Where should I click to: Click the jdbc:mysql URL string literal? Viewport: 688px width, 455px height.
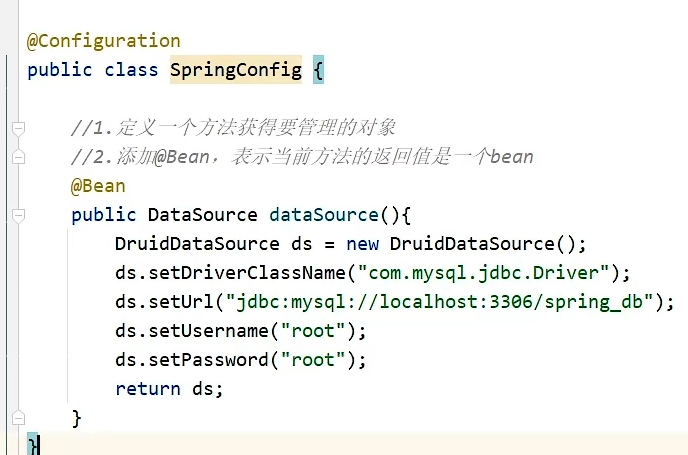point(440,302)
